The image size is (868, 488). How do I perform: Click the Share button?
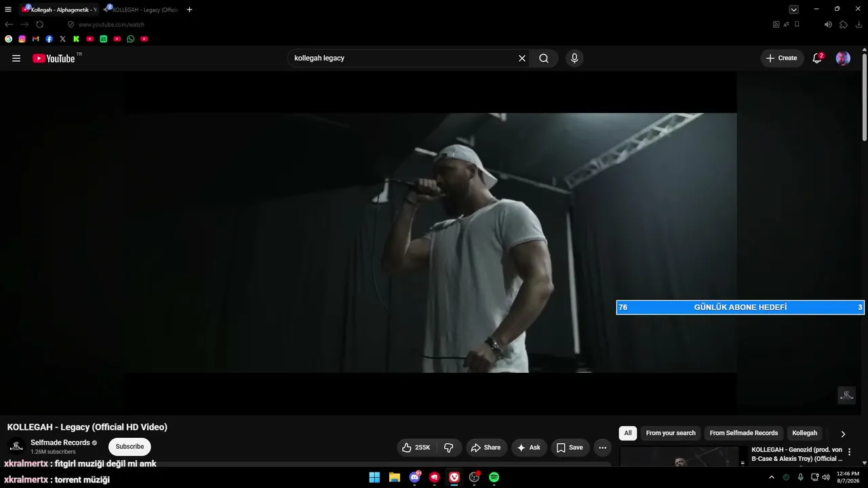pos(486,447)
